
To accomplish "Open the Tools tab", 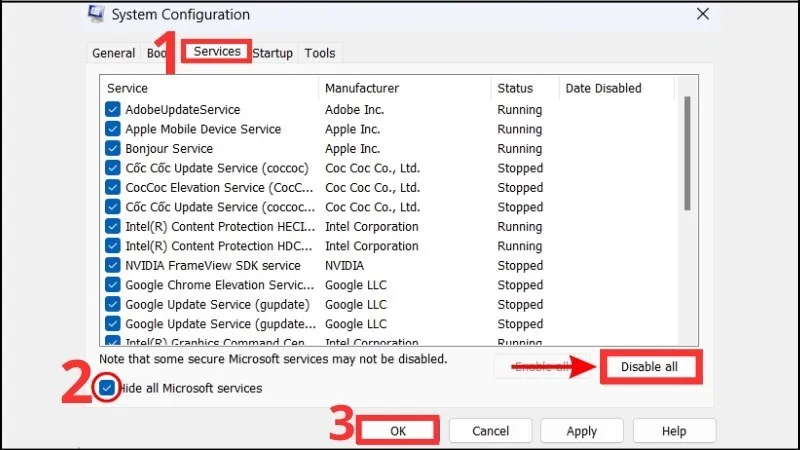I will click(x=320, y=53).
